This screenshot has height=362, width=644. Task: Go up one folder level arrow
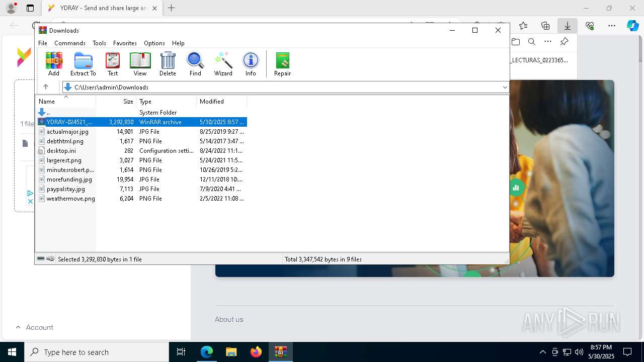pos(46,87)
